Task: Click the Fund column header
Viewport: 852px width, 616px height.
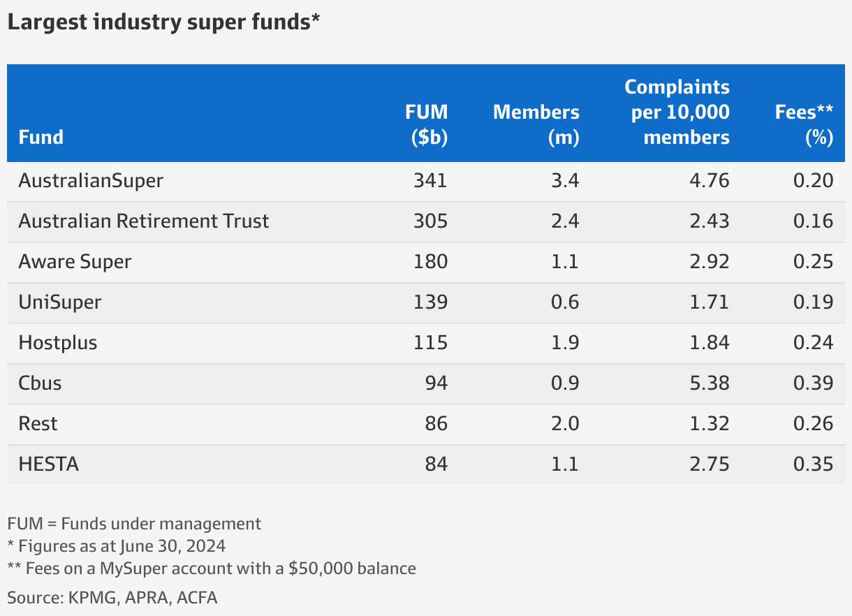Action: pos(41,137)
